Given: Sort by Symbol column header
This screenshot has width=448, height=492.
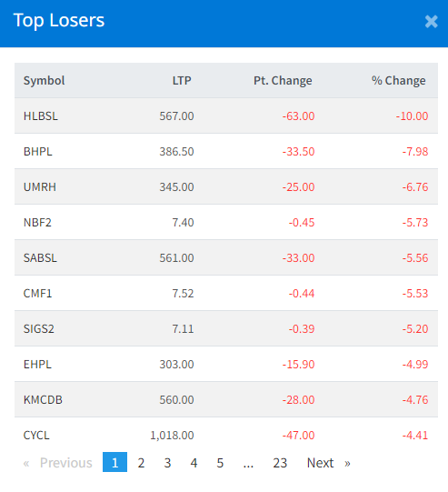Looking at the screenshot, I should (x=45, y=81).
